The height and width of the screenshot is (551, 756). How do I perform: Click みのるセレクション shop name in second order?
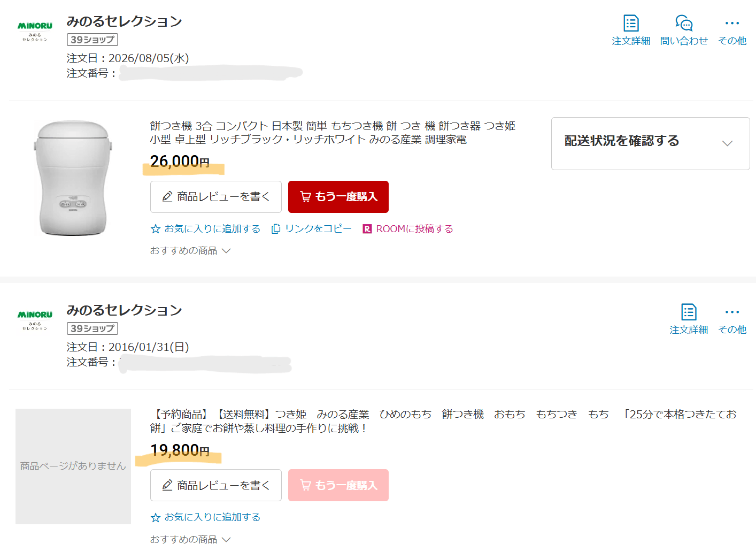[x=124, y=310]
